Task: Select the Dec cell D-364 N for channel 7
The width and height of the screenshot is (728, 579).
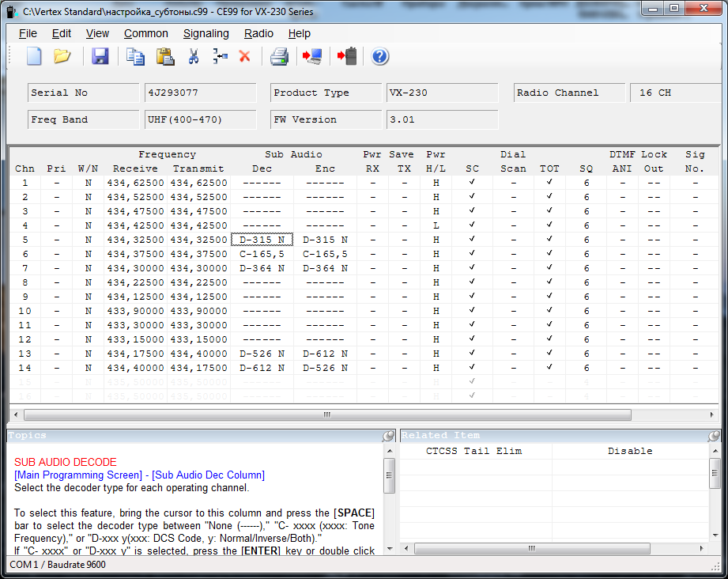Action: tap(262, 268)
